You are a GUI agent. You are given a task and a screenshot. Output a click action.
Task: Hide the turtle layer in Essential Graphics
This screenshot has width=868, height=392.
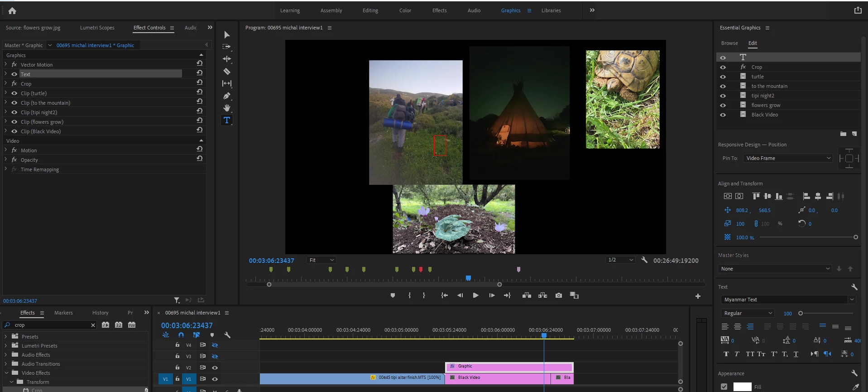click(x=723, y=77)
